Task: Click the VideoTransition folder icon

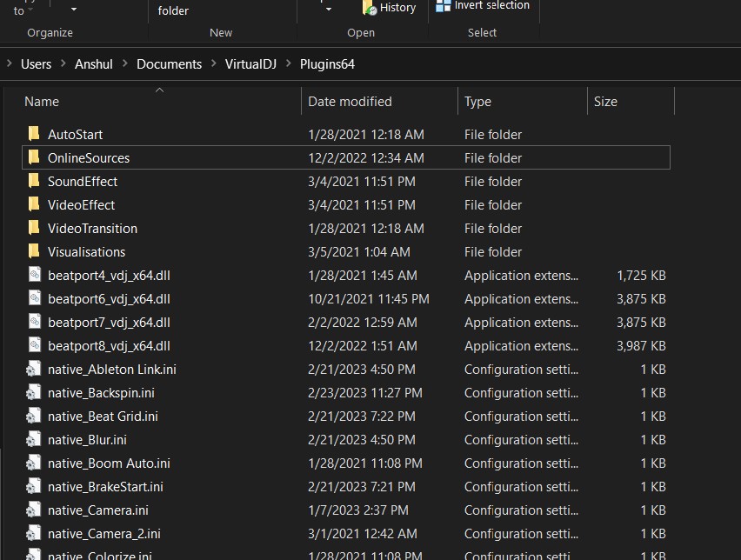Action: tap(34, 228)
